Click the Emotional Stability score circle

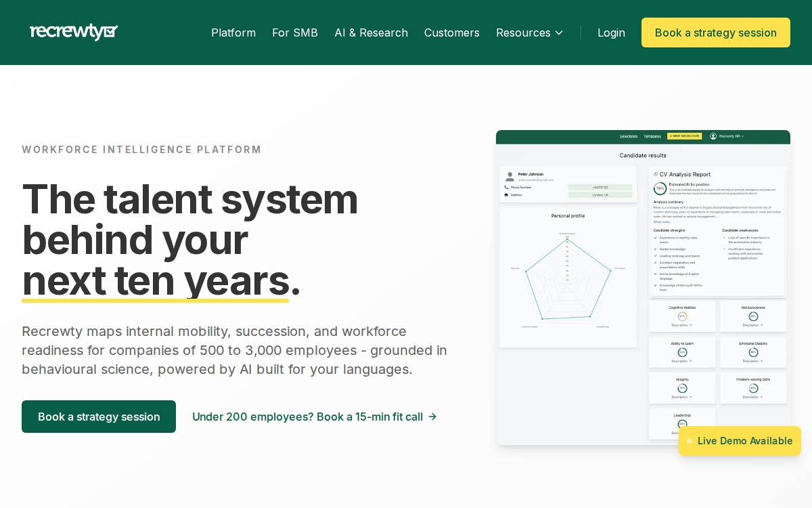[x=753, y=352]
